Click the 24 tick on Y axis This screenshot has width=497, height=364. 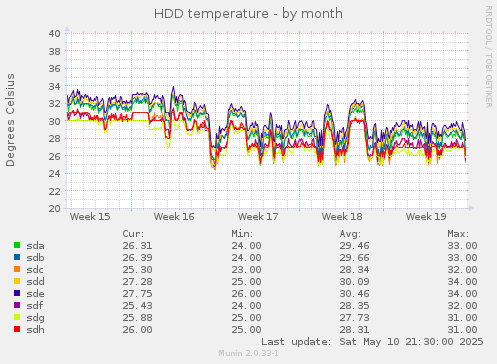(55, 174)
